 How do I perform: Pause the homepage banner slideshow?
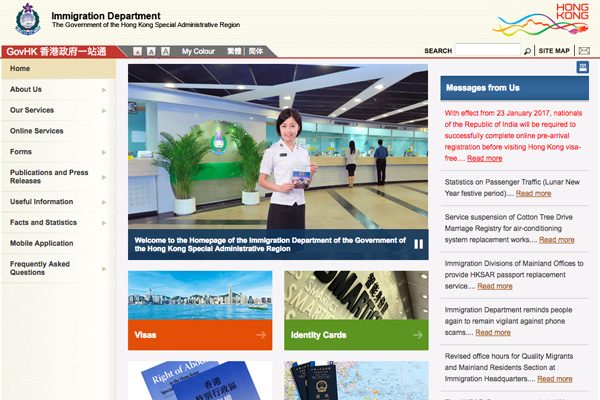(419, 244)
